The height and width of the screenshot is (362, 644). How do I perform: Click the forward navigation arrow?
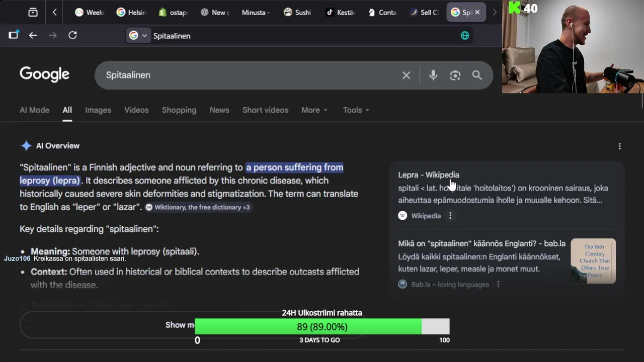tap(53, 35)
